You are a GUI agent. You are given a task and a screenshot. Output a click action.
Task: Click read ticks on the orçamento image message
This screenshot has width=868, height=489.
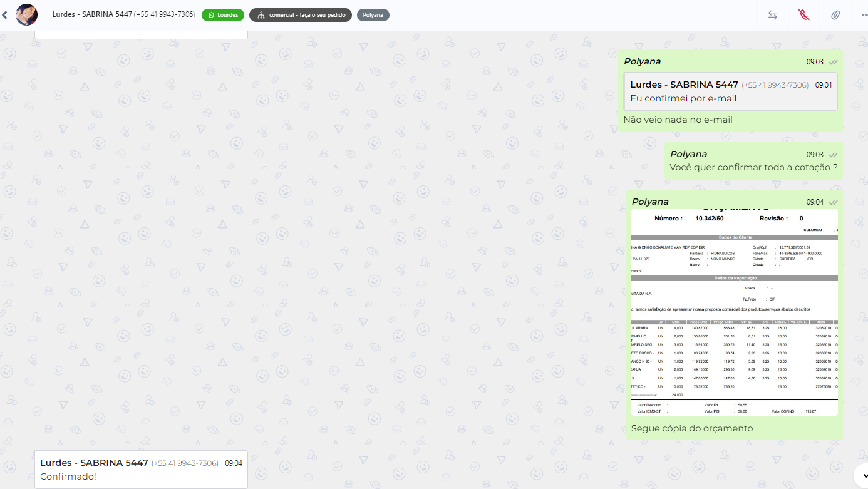point(833,202)
